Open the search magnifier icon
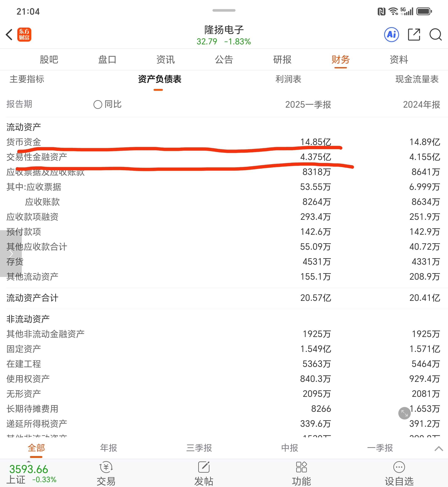Viewport: 448px width, 487px height. 435,34
